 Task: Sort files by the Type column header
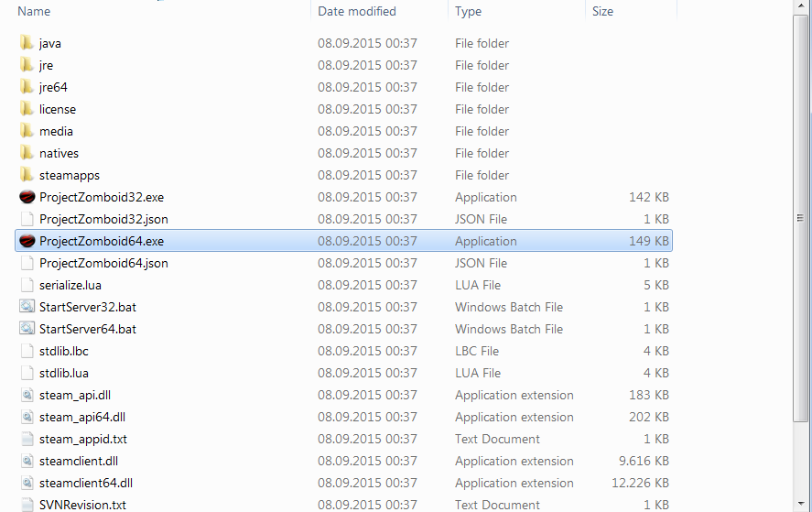(x=468, y=11)
